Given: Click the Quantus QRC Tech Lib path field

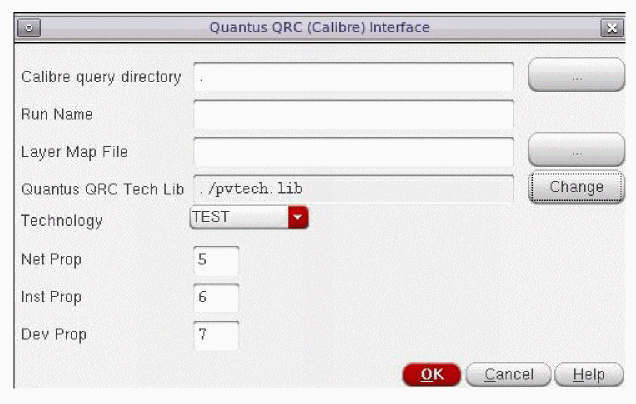Looking at the screenshot, I should click(x=353, y=188).
